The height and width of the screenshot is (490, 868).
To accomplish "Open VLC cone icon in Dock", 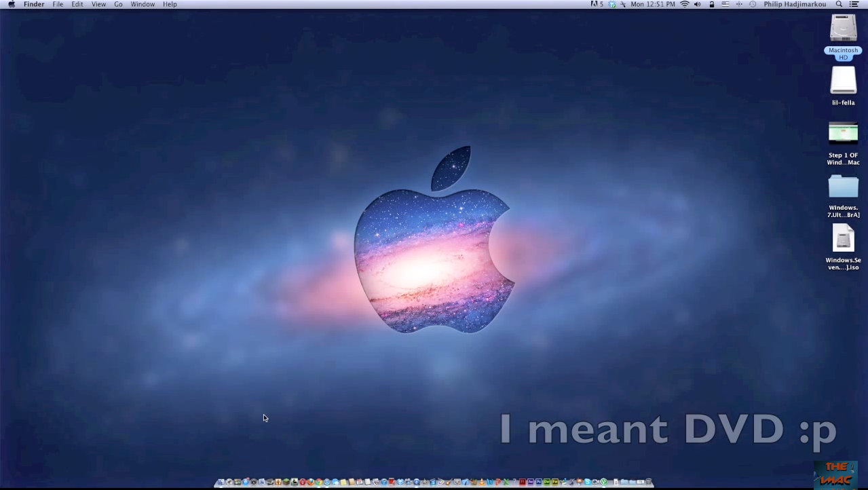I will (481, 482).
